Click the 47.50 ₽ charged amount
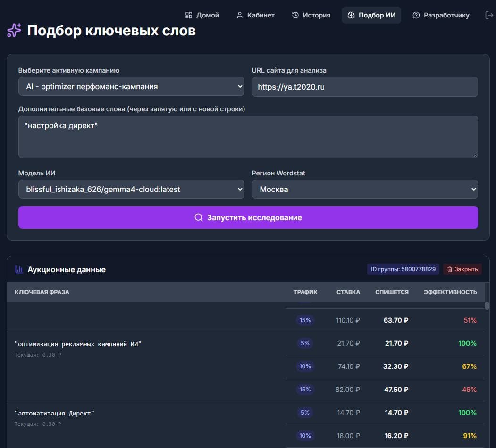 (x=396, y=390)
